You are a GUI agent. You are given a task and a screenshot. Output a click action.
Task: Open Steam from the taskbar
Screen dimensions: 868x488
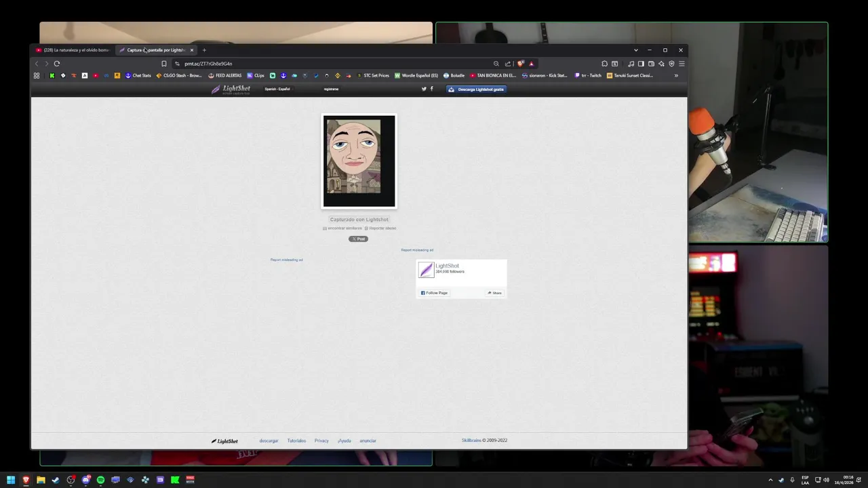tap(56, 480)
